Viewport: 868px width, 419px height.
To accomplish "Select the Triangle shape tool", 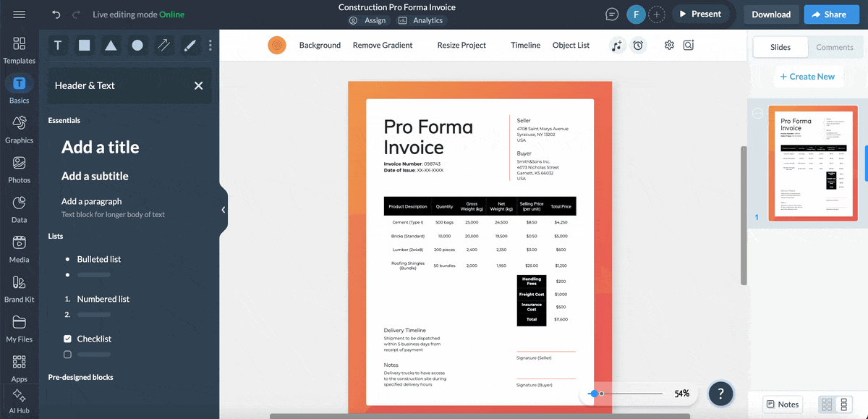I will tap(110, 45).
